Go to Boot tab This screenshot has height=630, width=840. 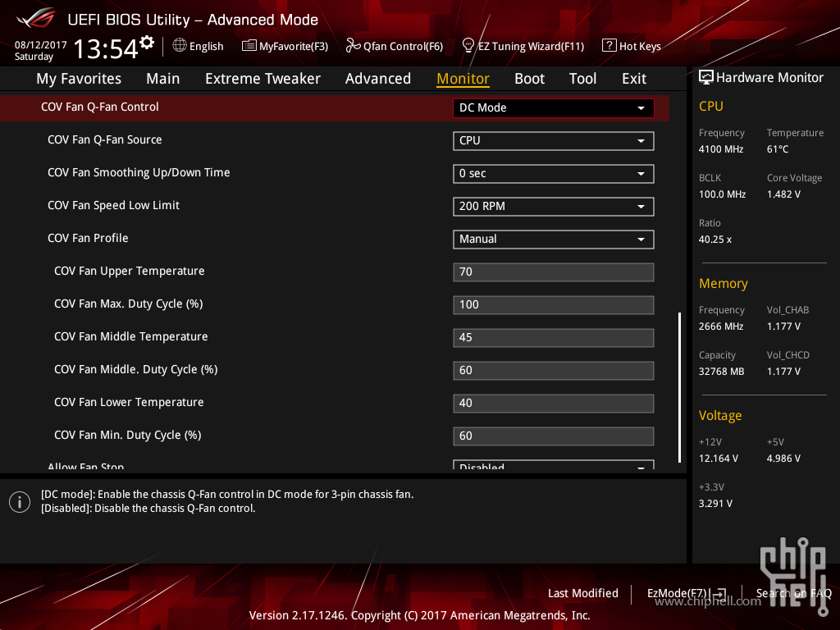(x=529, y=79)
